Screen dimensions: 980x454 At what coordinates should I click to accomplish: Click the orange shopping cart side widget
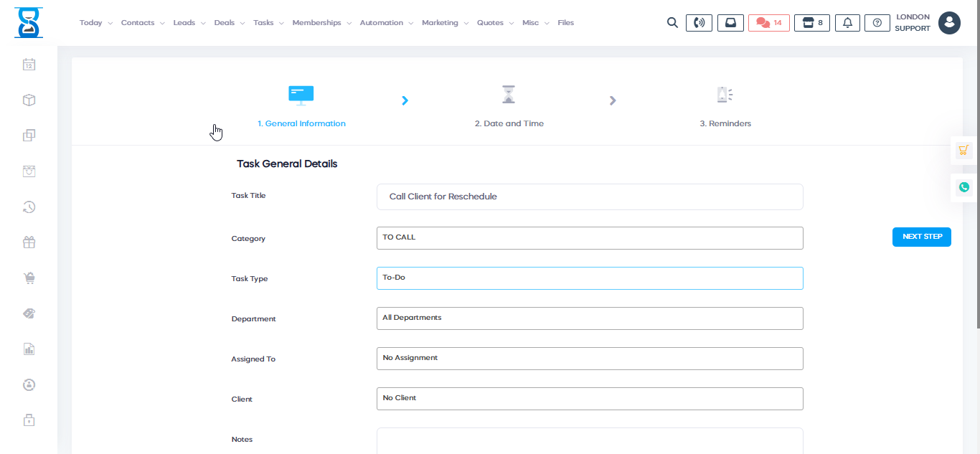tap(963, 150)
